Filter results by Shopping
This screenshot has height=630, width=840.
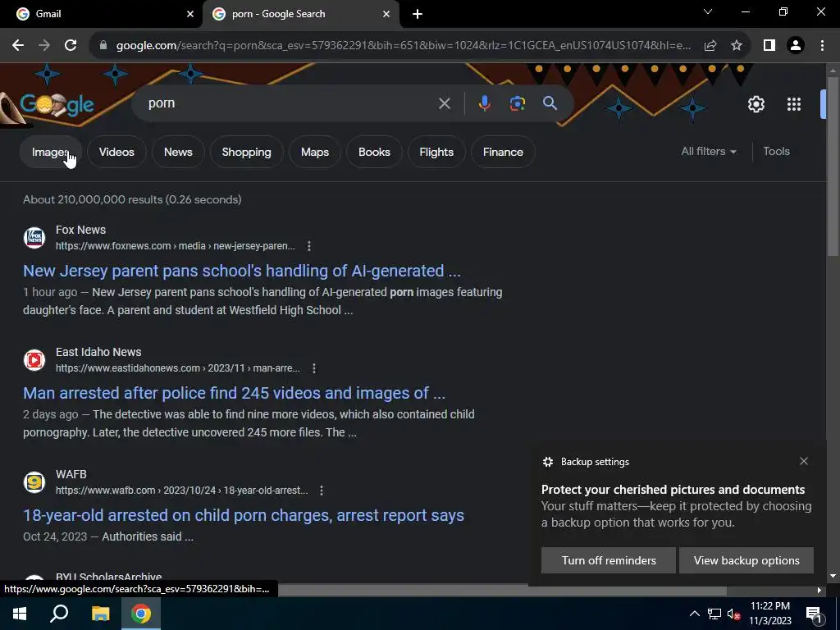(x=246, y=152)
